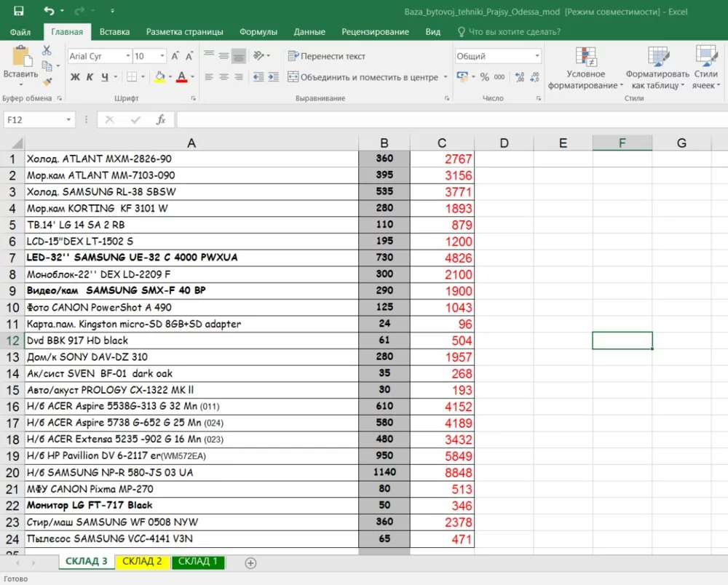Toggle Italic (К) formatting
Viewport: 728px width, 585px height.
pos(90,77)
